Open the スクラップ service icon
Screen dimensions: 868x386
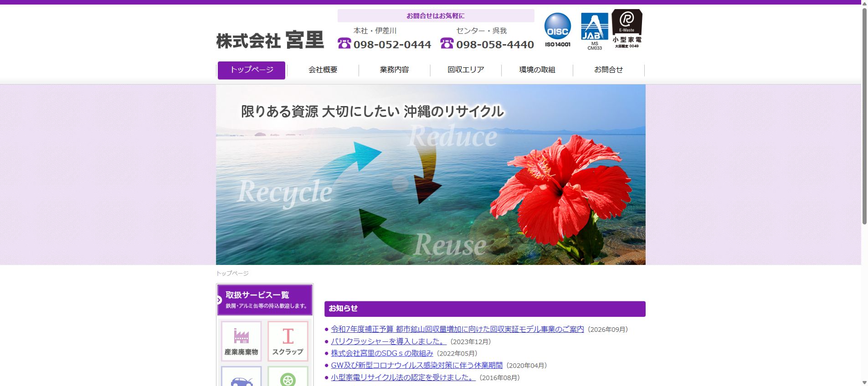(x=288, y=341)
